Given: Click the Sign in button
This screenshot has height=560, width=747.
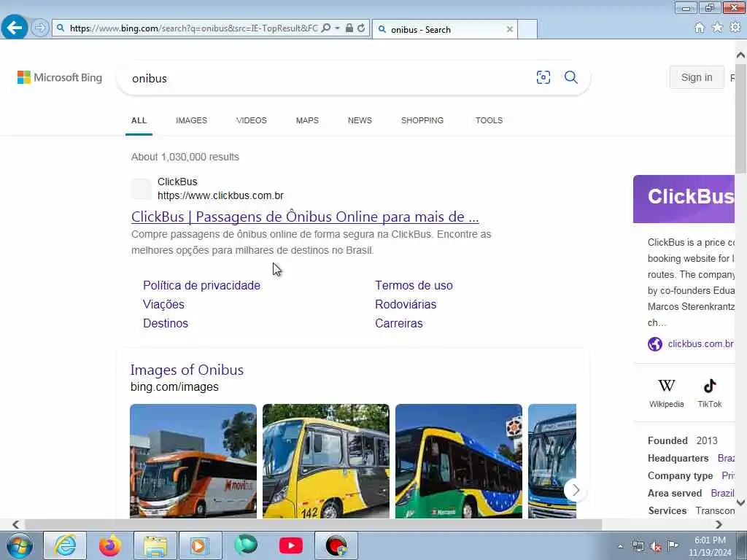Looking at the screenshot, I should [697, 77].
